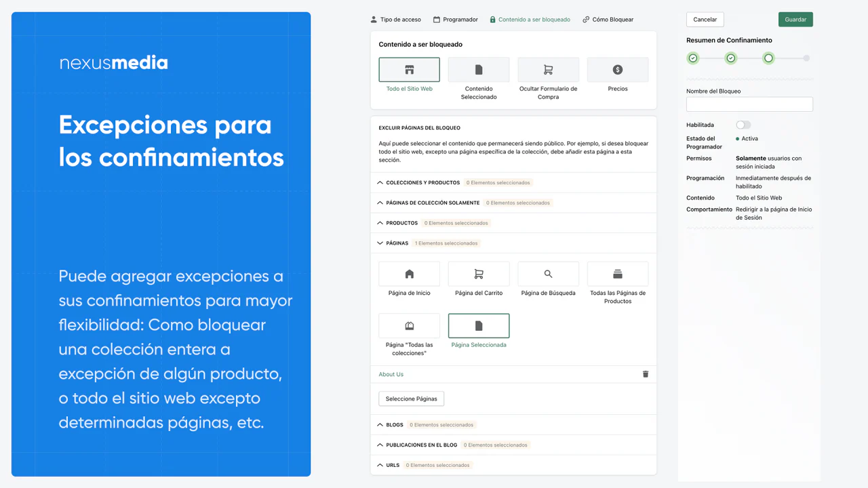Click the Seleccione Páginas button
This screenshot has height=488, width=868.
pos(412,399)
